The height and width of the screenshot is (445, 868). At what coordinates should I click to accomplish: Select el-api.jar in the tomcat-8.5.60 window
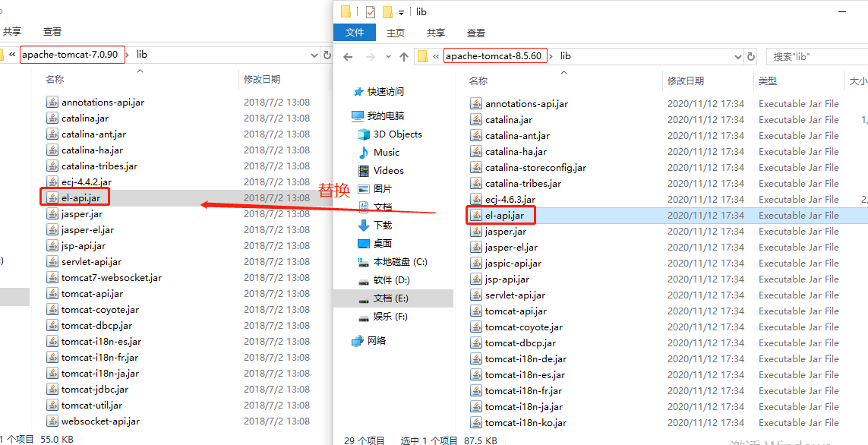(x=503, y=216)
